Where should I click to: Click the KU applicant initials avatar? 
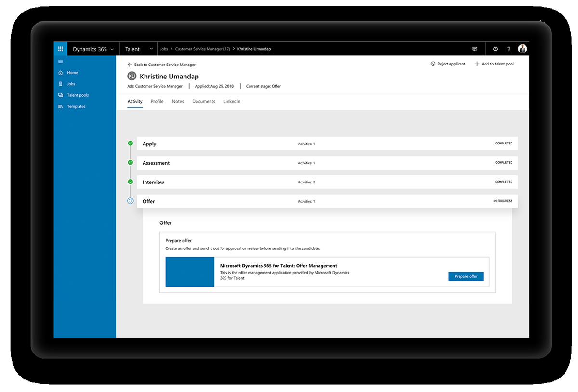(x=131, y=76)
